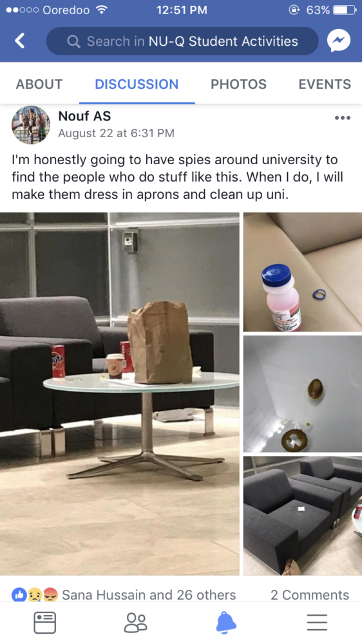Switch to the About tab
362x644 pixels.
pos(39,84)
